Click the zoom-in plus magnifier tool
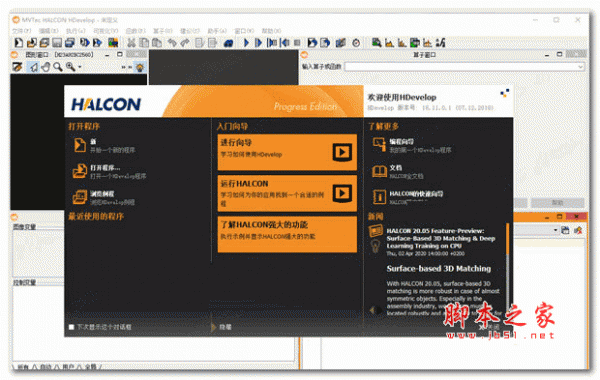This screenshot has height=380, width=600. point(70,67)
